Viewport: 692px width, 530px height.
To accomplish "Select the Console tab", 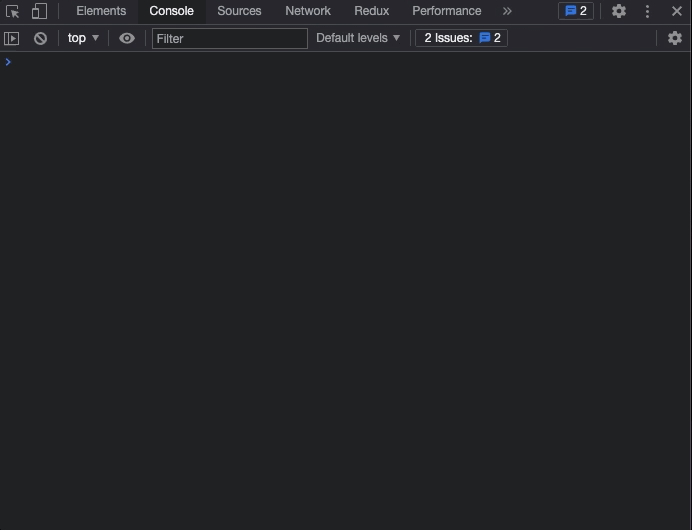I will (x=171, y=11).
